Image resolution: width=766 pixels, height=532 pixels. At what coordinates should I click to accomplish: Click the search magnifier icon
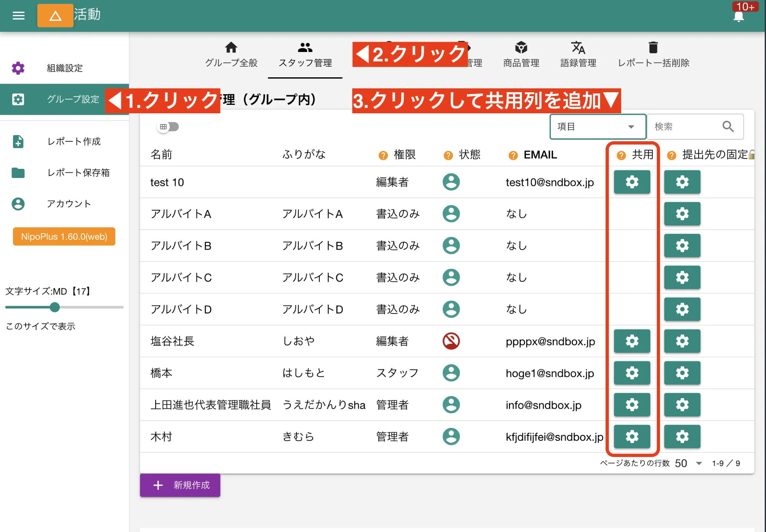point(727,127)
